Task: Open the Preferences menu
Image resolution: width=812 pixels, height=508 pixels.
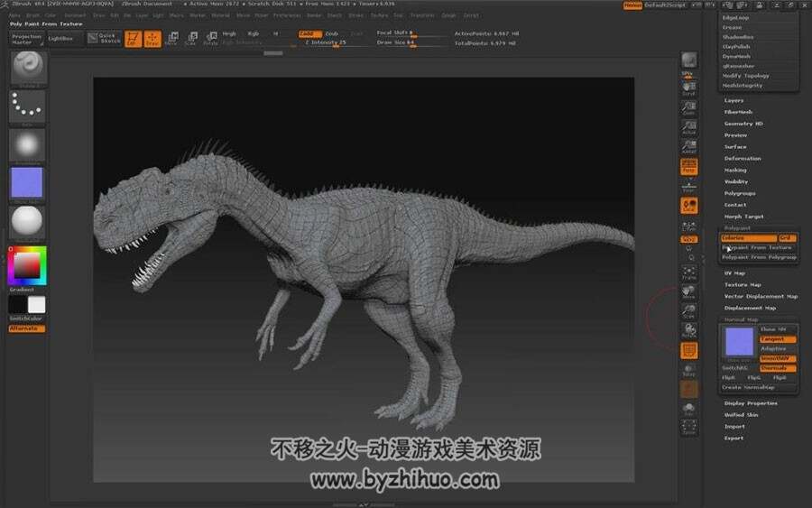Action: tap(287, 15)
